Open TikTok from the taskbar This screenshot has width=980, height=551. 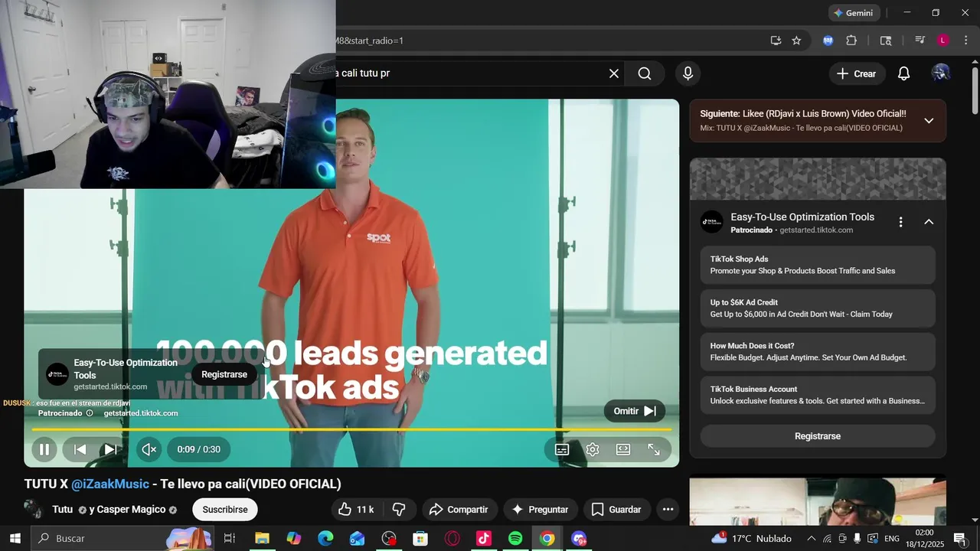[483, 539]
